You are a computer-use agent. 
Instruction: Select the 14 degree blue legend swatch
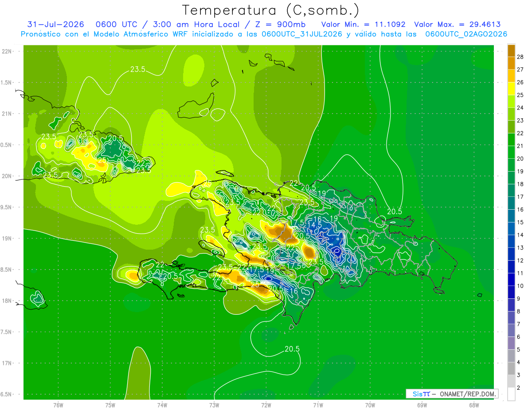click(511, 229)
